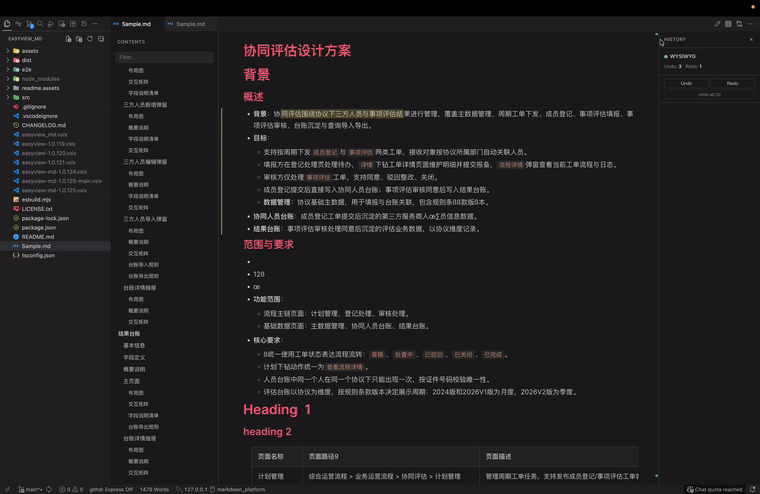Viewport: 760px width, 494px height.
Task: Click the 1478 Words status entry
Action: pyautogui.click(x=154, y=489)
